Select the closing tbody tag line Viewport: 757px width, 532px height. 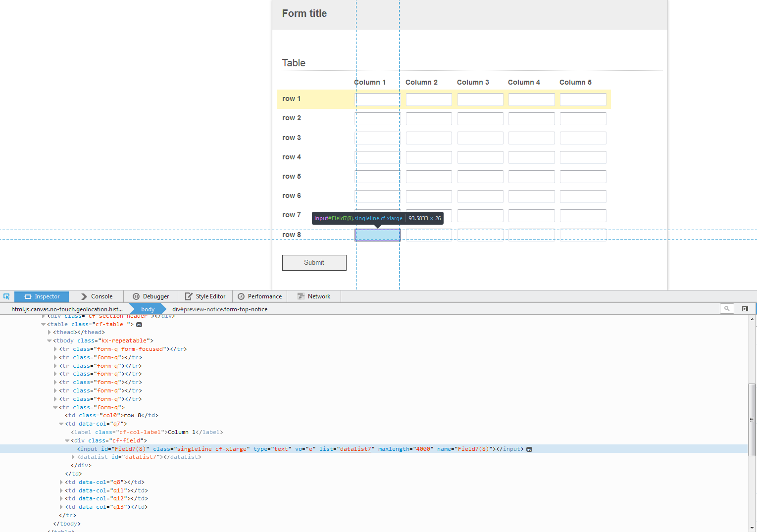[67, 524]
